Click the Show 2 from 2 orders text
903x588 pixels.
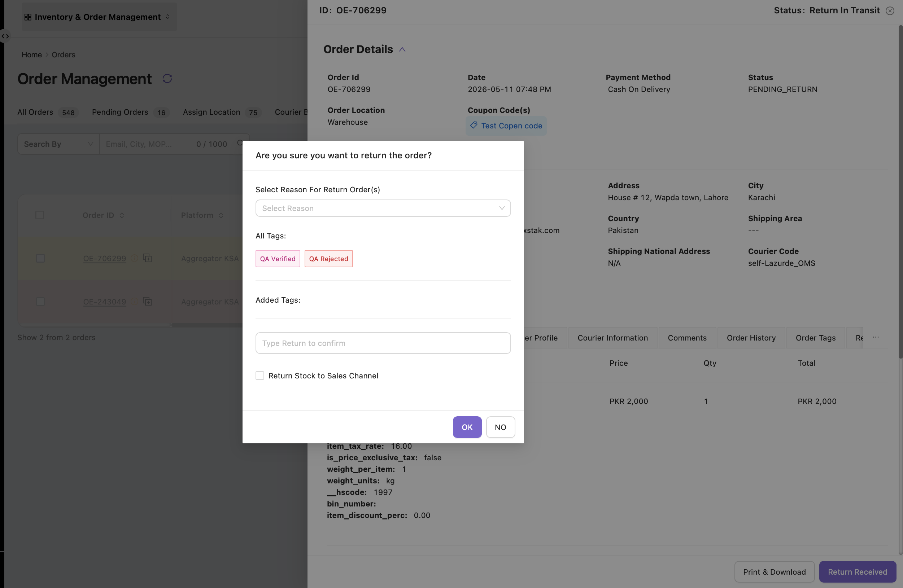(x=57, y=337)
